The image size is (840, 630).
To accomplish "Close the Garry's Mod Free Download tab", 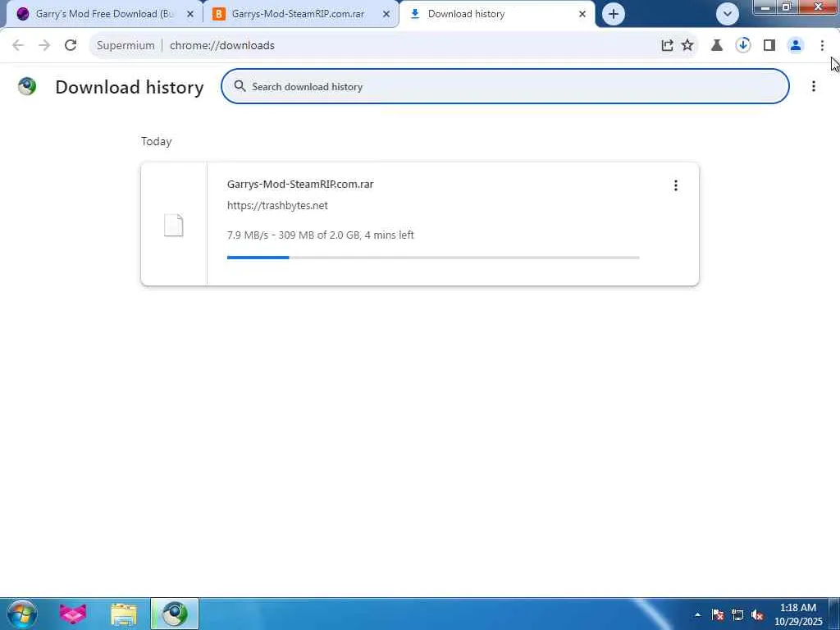I will 190,14.
